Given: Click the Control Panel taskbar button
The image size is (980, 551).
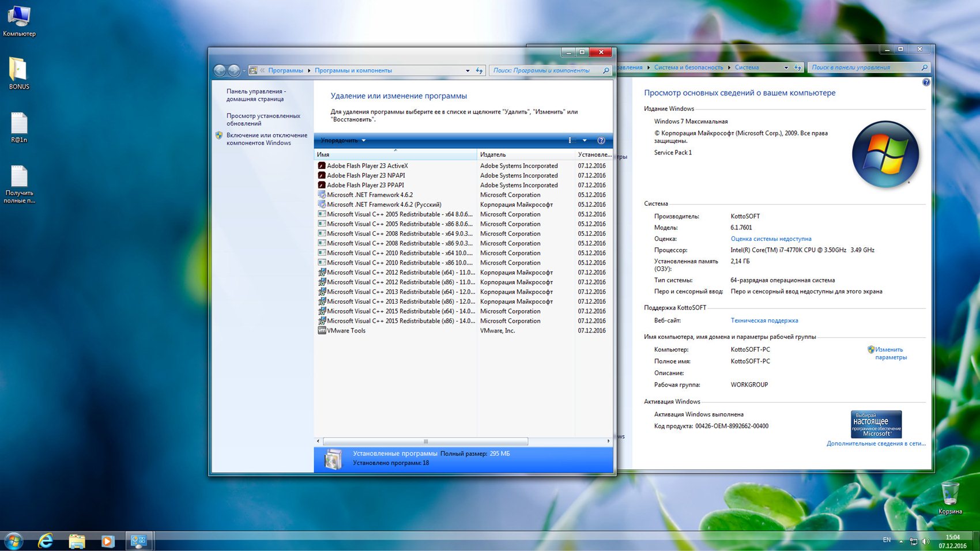Looking at the screenshot, I should pos(138,541).
